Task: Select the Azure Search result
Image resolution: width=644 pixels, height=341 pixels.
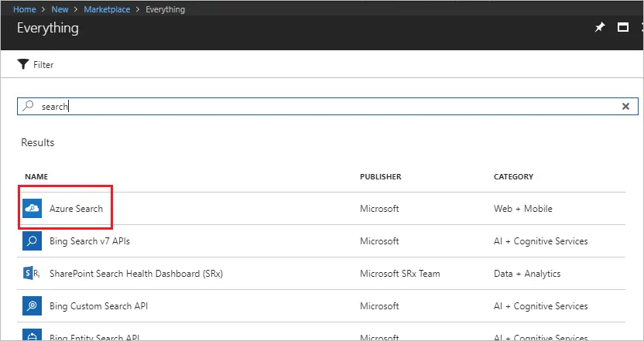Action: [x=76, y=209]
